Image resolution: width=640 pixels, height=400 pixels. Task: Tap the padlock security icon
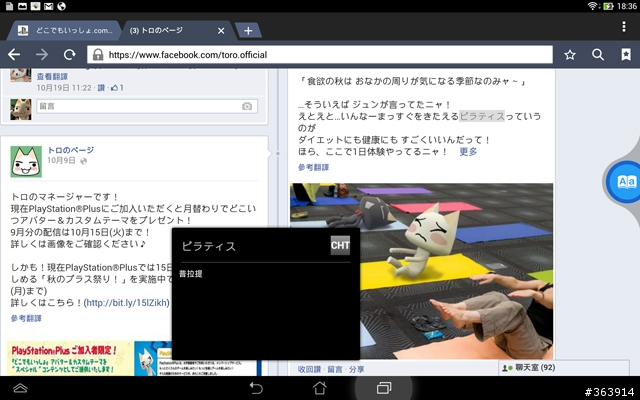pyautogui.click(x=98, y=55)
